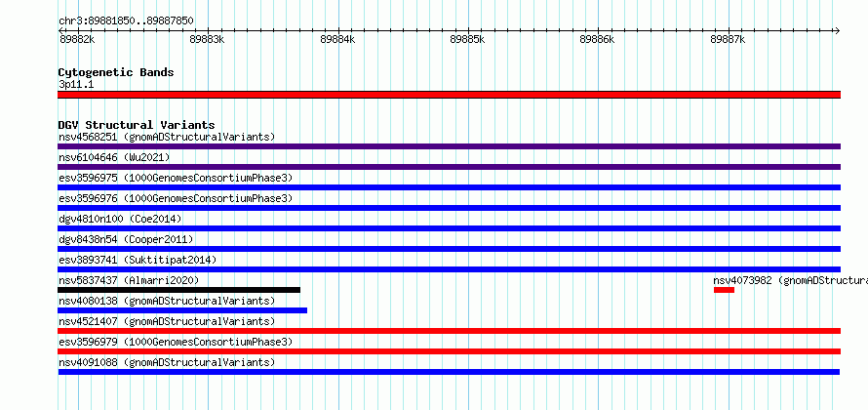Select the blue dgv8438n54 variant bar
The width and height of the screenshot is (868, 410).
(449, 249)
